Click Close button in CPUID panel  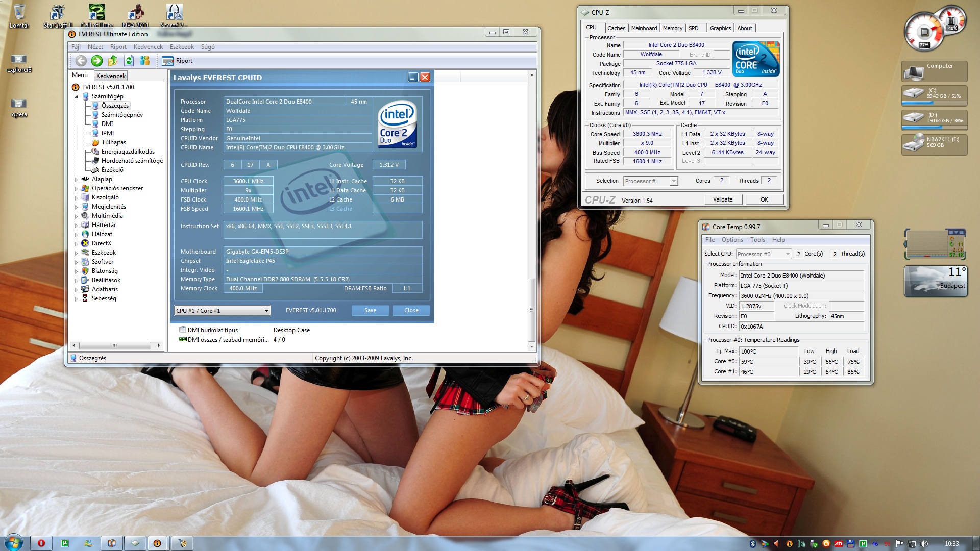(411, 310)
